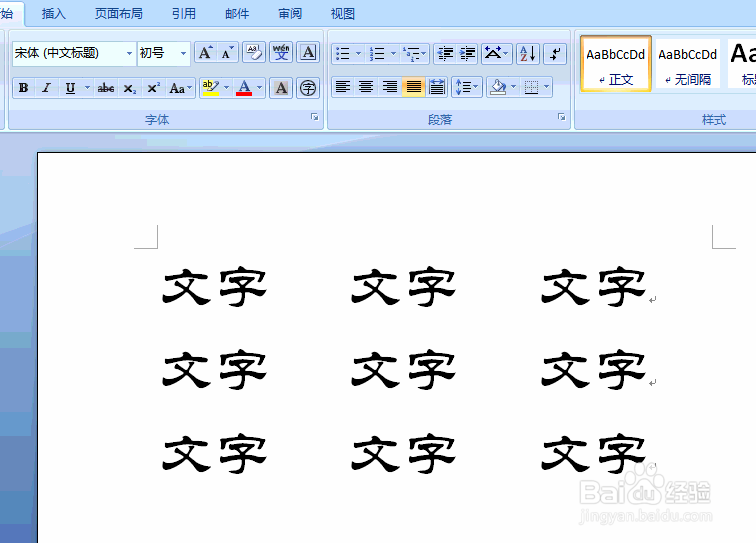Screen dimensions: 756x543
Task: Click the Borders icon
Action: (x=531, y=87)
